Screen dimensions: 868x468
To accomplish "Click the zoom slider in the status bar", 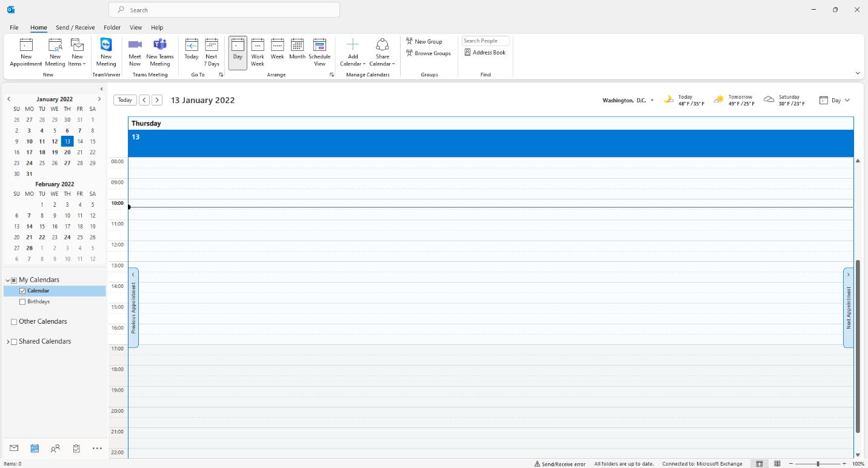I will [818, 464].
